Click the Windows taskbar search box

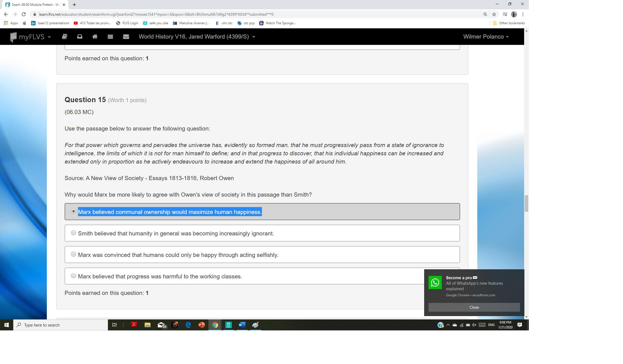click(61, 325)
